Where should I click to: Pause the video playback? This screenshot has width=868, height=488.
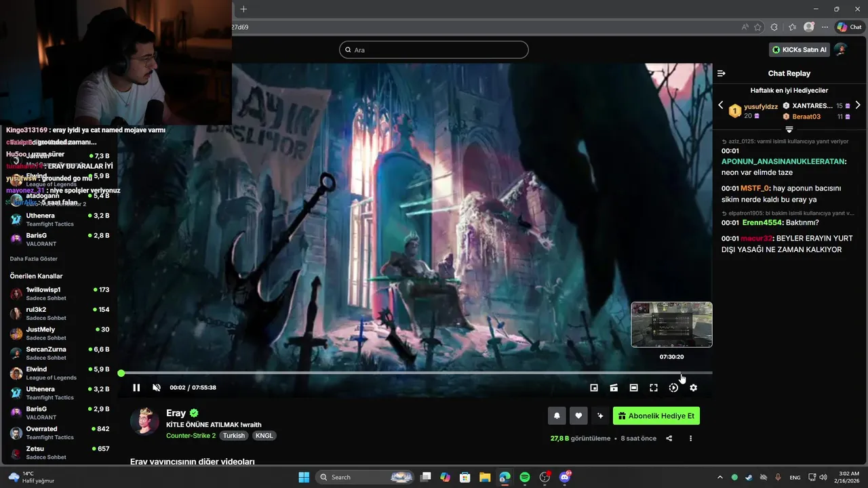pyautogui.click(x=136, y=388)
